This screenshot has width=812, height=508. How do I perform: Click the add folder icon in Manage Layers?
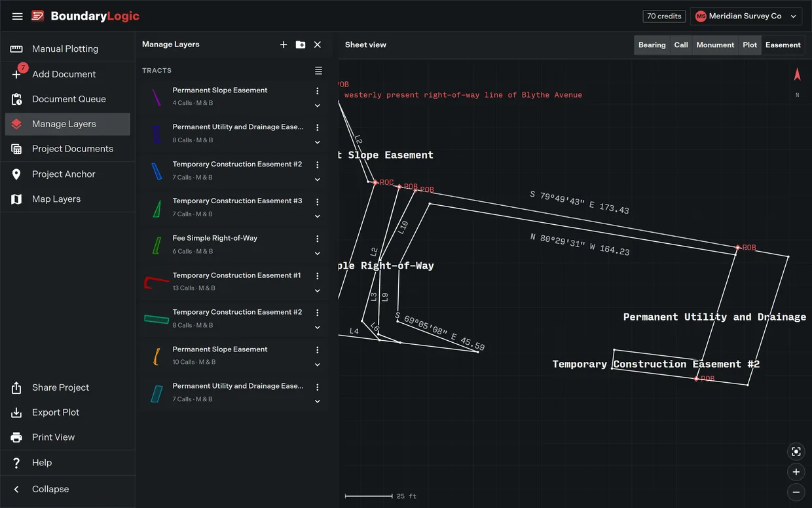tap(301, 45)
